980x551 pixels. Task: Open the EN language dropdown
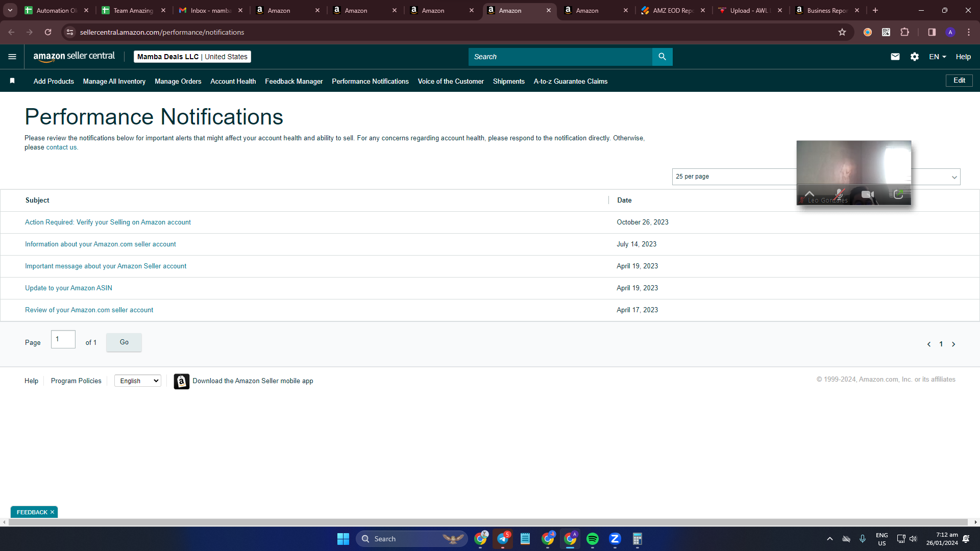click(938, 57)
